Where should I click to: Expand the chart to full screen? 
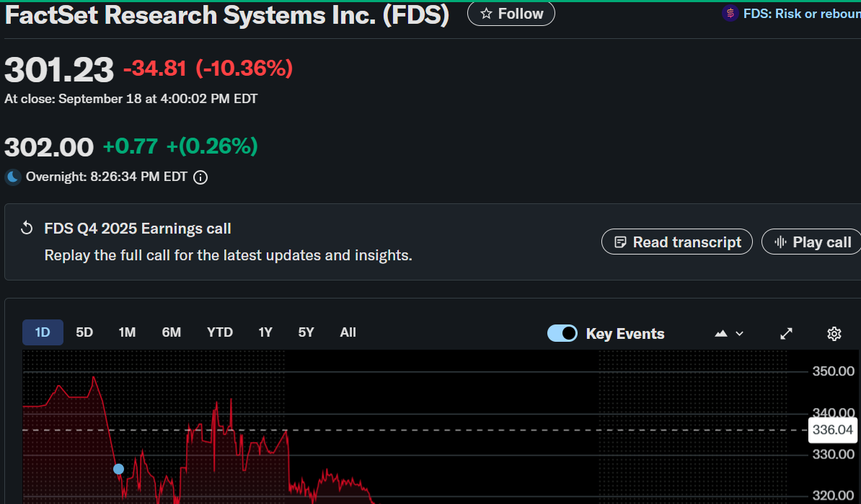pyautogui.click(x=786, y=333)
